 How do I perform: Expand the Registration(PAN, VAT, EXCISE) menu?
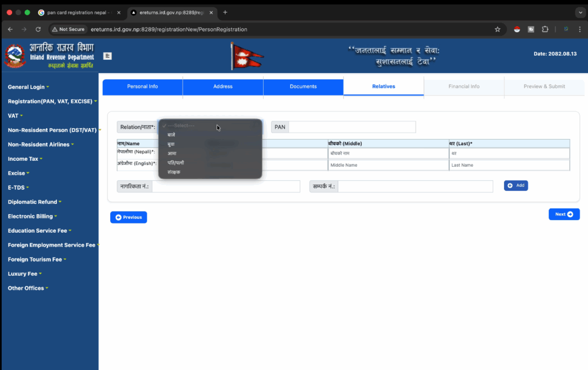(52, 101)
